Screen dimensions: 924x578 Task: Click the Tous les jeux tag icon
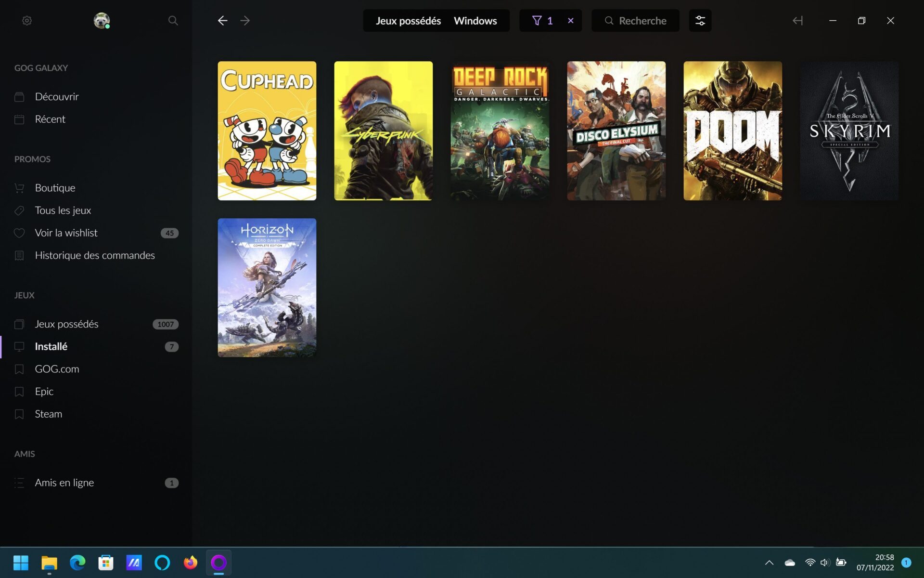[19, 210]
